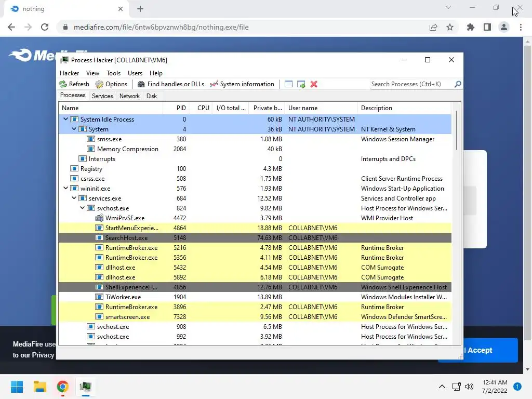This screenshot has width=532, height=399.
Task: Select the TiWorker.exe process row
Action: pos(255,297)
